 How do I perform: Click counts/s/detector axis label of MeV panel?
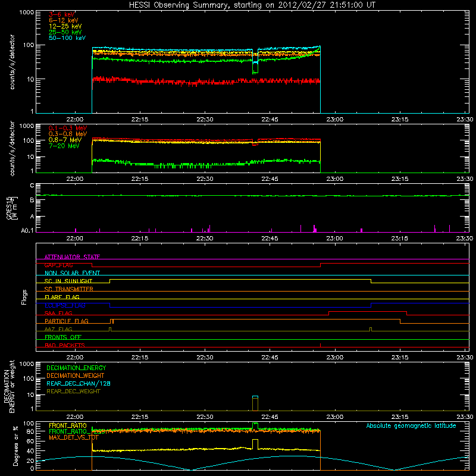[x=12, y=148]
